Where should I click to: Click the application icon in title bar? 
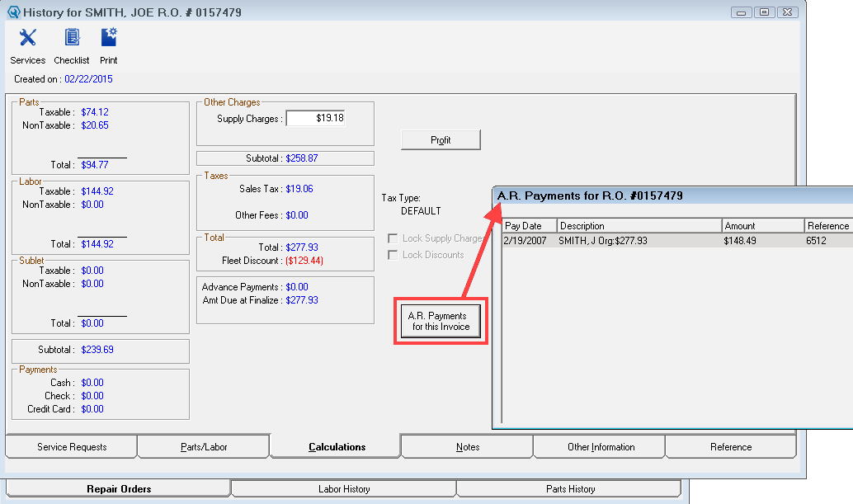(13, 12)
